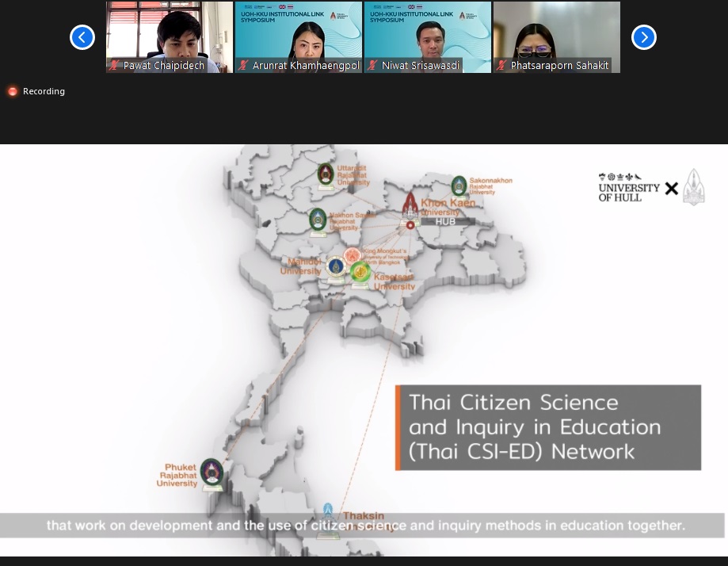Click "UOH-KKU Institutional Link Symposium" in Arunrat's background
The height and width of the screenshot is (566, 728).
click(x=282, y=17)
